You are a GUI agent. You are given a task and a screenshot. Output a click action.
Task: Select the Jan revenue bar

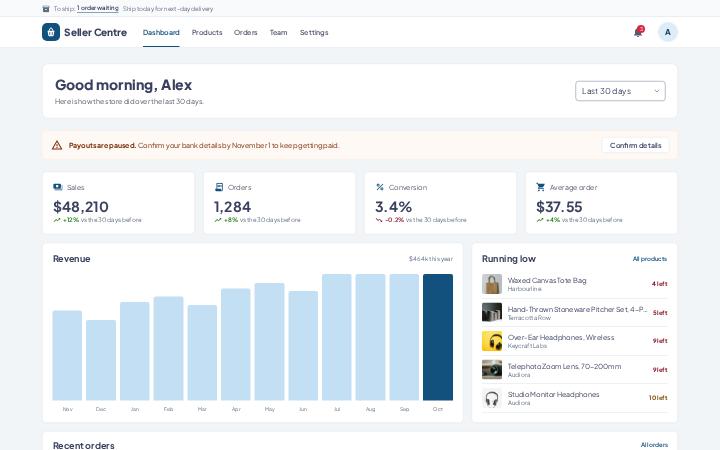pos(135,351)
